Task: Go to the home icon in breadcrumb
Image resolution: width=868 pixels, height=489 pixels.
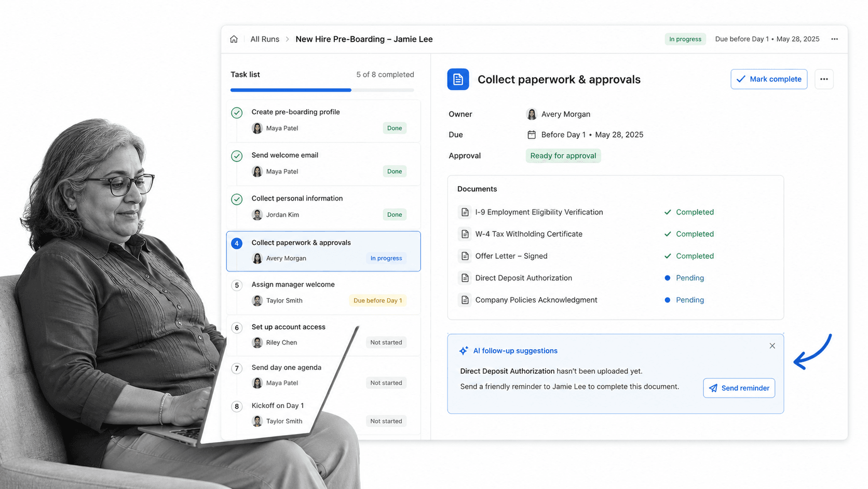Action: pos(234,39)
